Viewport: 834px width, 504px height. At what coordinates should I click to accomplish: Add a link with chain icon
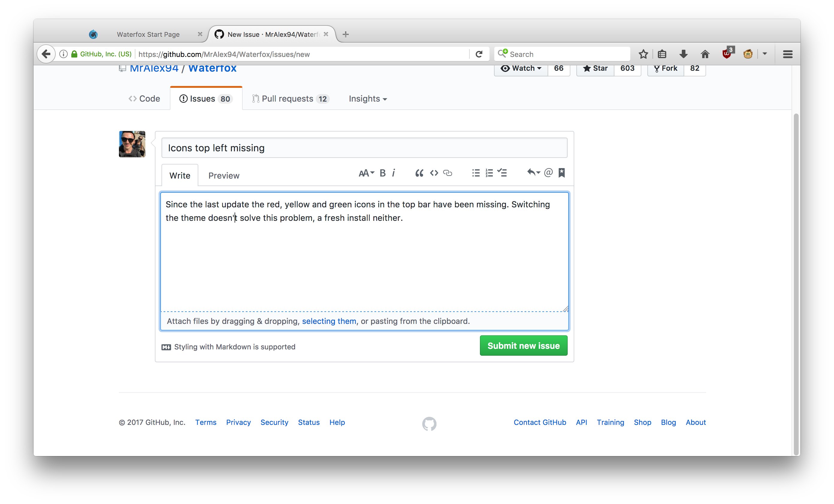(448, 173)
